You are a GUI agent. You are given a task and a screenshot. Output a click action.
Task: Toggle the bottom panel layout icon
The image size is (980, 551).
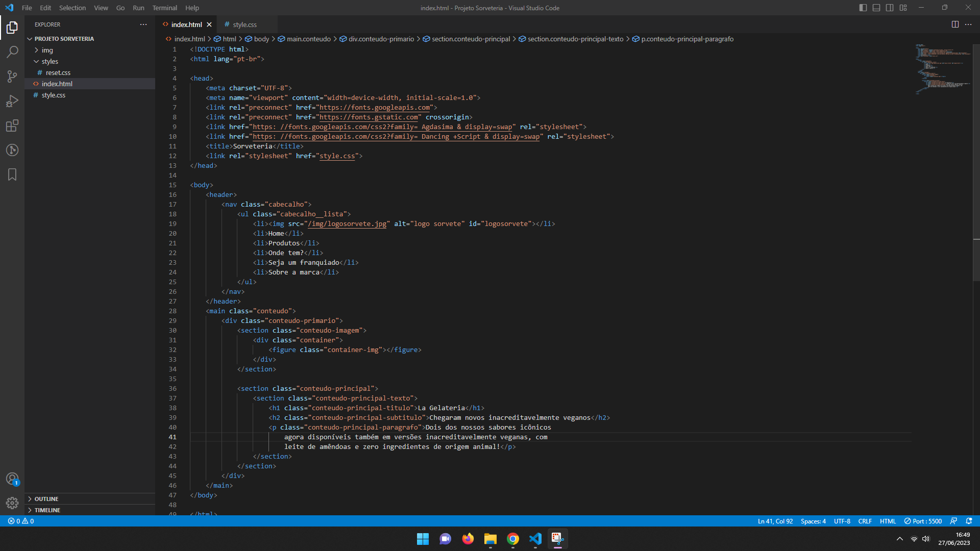(876, 8)
